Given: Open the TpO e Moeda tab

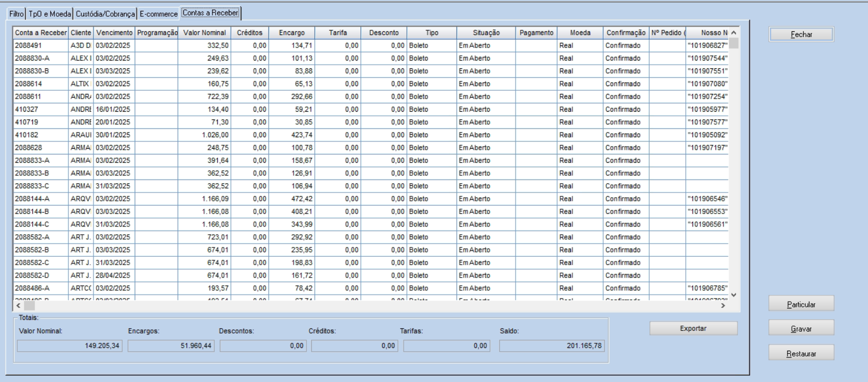Looking at the screenshot, I should (50, 14).
